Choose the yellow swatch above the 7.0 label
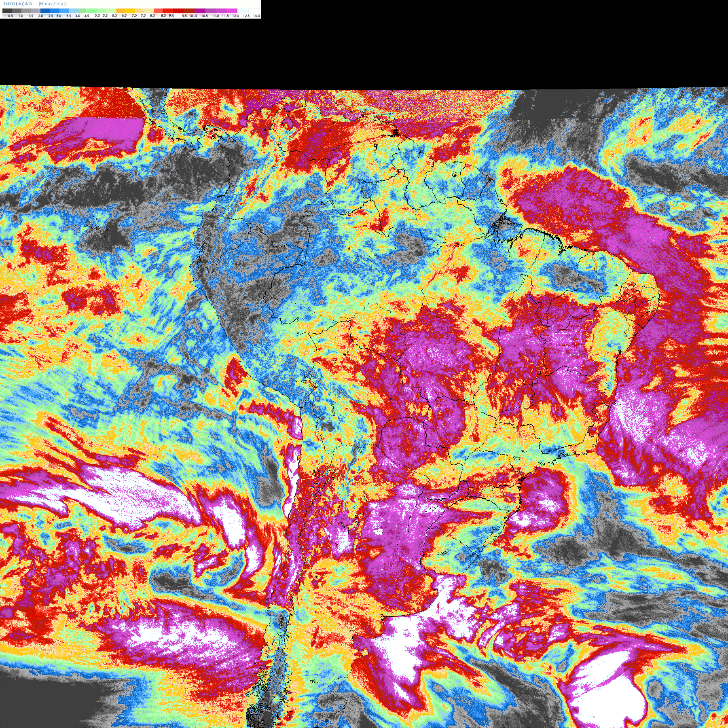 coord(130,11)
